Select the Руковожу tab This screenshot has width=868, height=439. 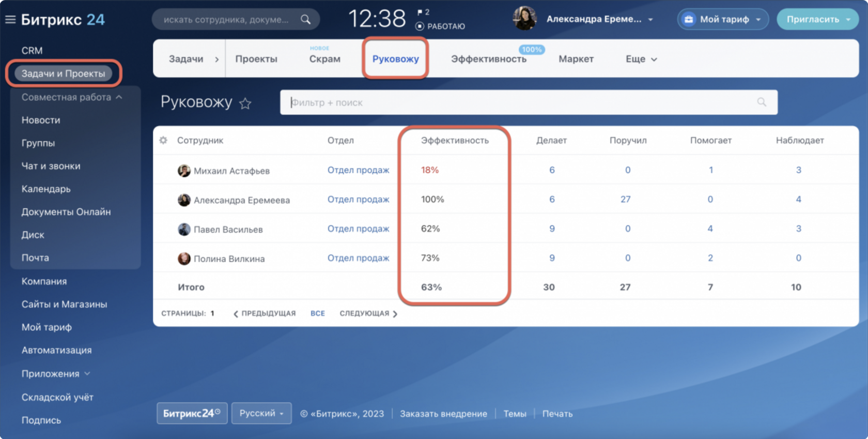[x=396, y=59]
